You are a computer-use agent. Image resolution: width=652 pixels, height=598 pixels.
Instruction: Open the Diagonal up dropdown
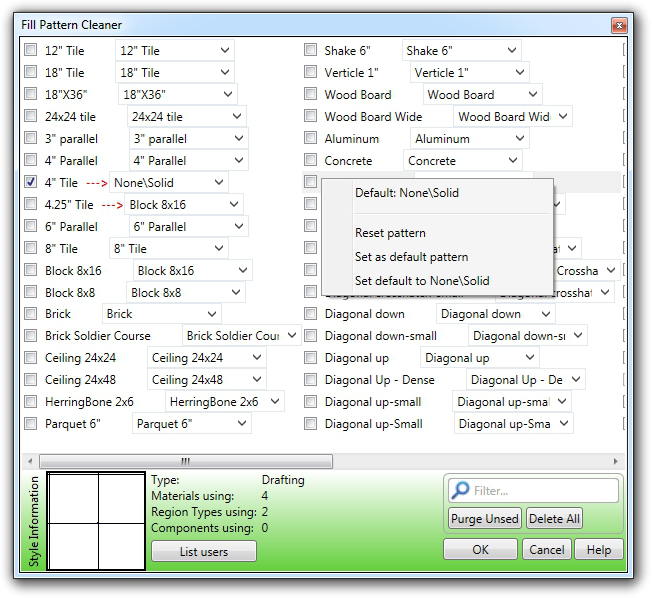[480, 358]
